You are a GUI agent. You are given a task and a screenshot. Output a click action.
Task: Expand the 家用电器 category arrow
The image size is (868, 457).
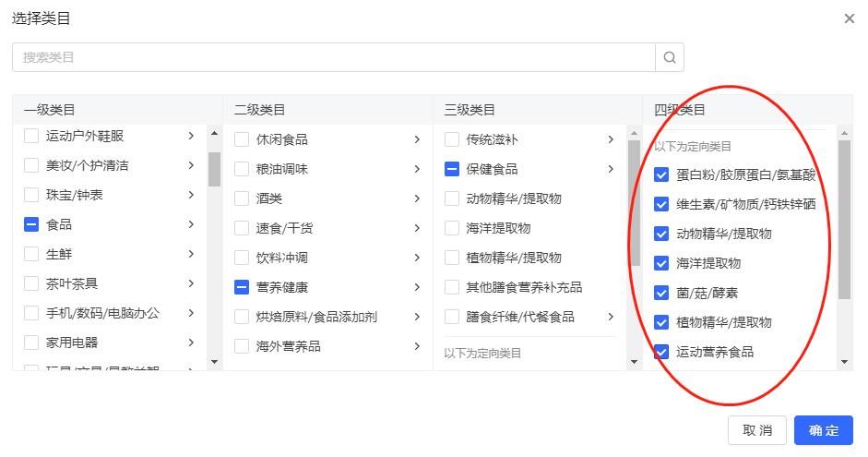[x=191, y=343]
